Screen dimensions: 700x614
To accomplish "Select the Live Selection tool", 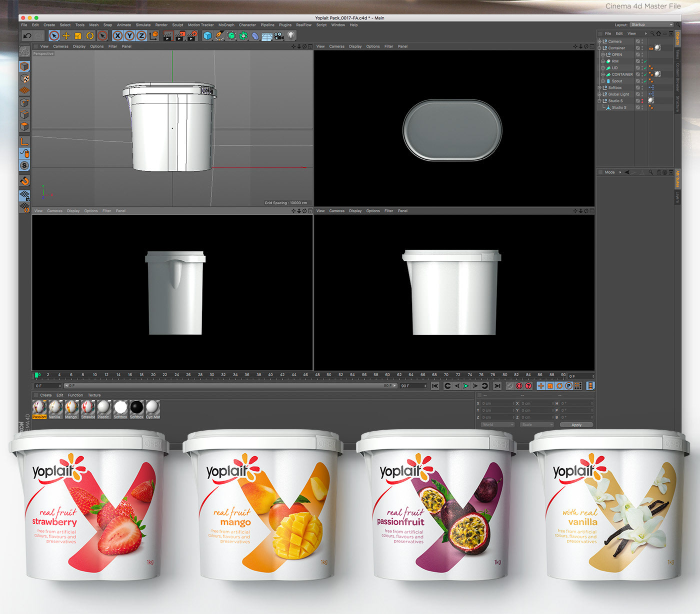I will click(x=54, y=35).
